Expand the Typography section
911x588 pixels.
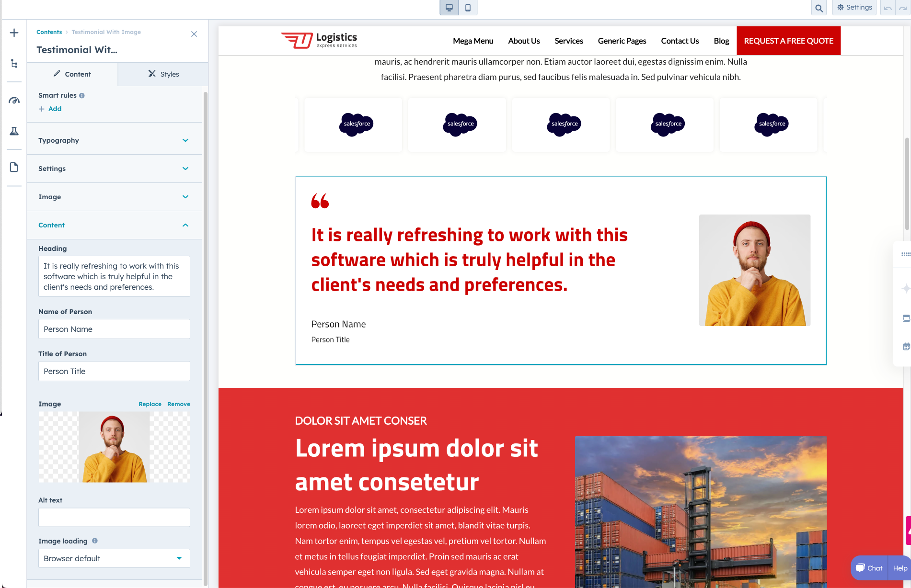114,140
